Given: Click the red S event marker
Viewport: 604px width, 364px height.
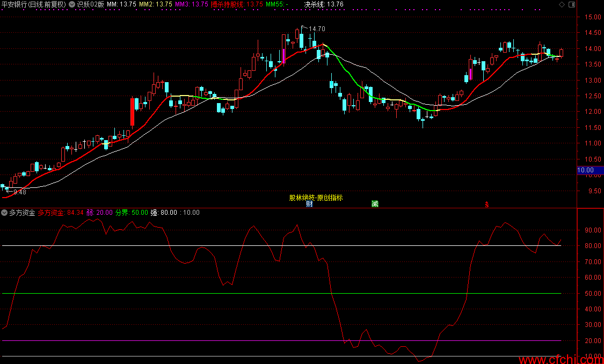Looking at the screenshot, I should [x=487, y=205].
